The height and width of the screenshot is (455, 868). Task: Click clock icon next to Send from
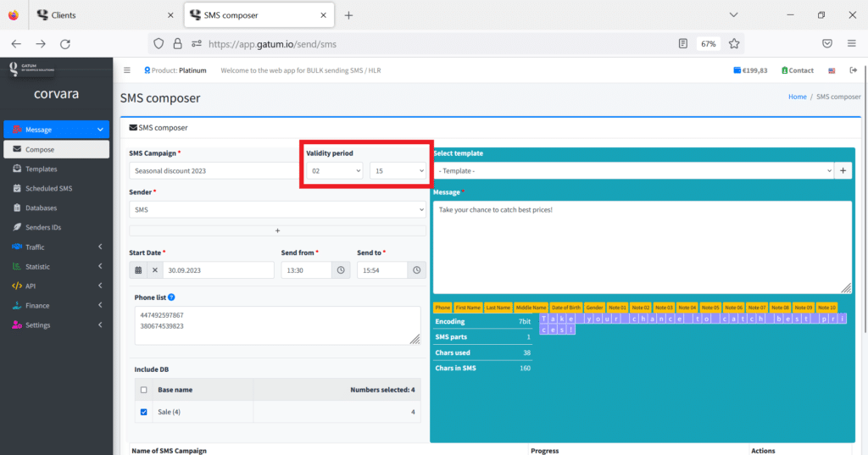[x=340, y=270]
